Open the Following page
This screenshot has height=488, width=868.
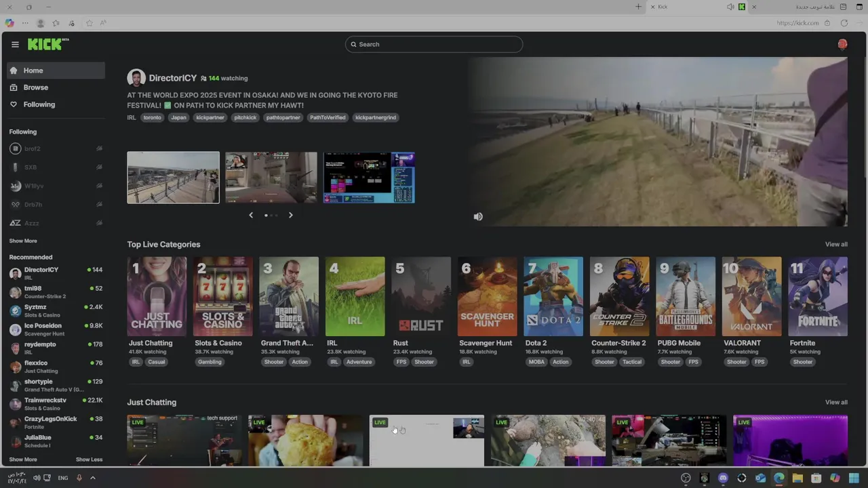click(56, 104)
